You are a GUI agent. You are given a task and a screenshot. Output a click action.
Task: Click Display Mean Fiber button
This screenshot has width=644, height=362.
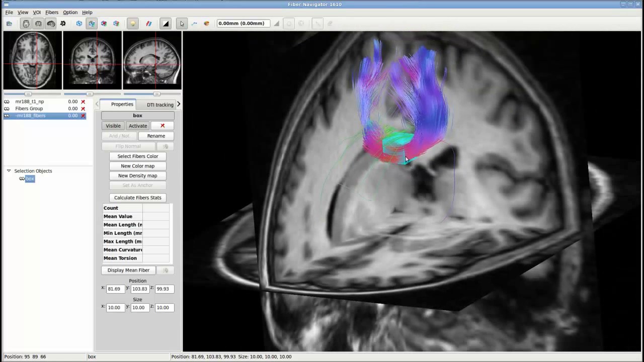click(x=128, y=270)
